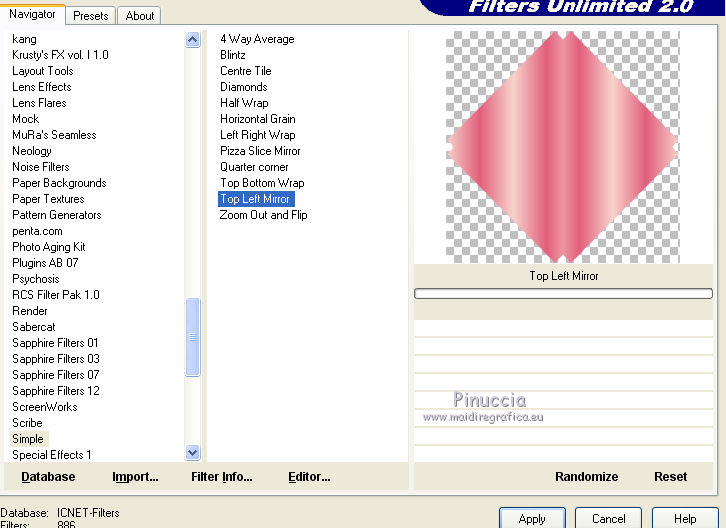Select MuRa's Seamless category
The image size is (726, 528).
point(54,135)
